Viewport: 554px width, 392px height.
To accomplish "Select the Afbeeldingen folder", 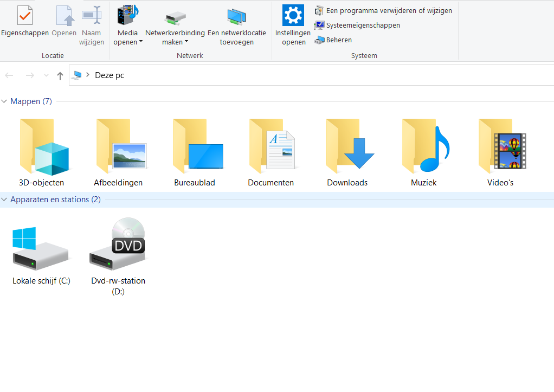I will pos(118,146).
